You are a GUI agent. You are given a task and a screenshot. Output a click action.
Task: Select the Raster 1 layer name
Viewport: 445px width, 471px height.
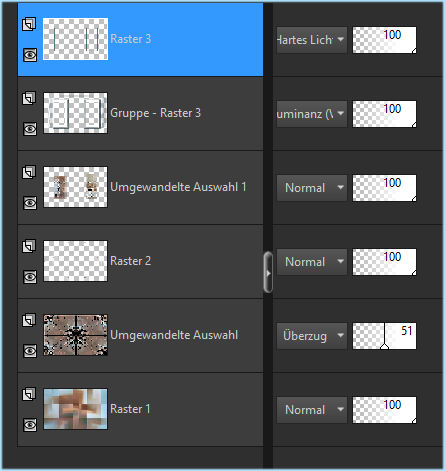pos(130,409)
